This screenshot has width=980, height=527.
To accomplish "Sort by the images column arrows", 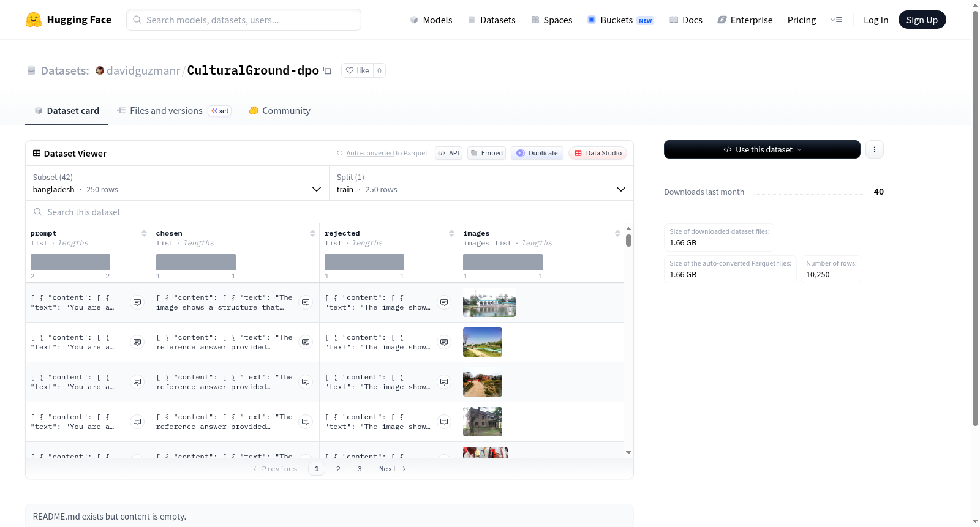I will click(x=617, y=233).
